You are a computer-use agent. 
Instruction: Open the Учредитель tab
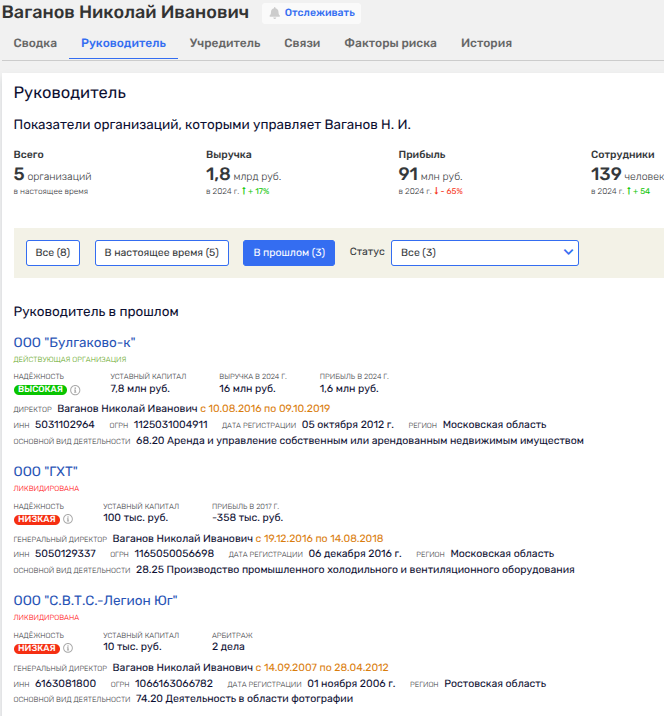226,44
